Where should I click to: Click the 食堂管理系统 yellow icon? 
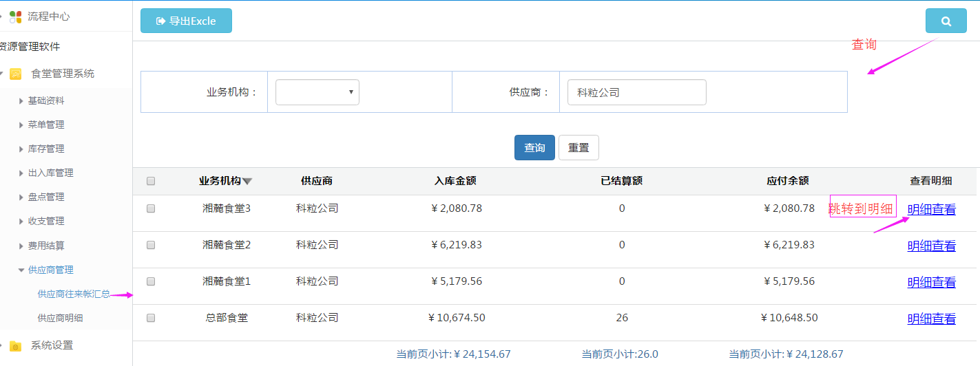(15, 74)
